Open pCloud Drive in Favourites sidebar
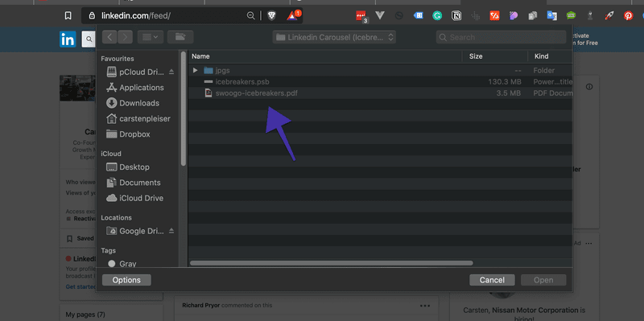Viewport: 644px width, 321px height. (134, 72)
